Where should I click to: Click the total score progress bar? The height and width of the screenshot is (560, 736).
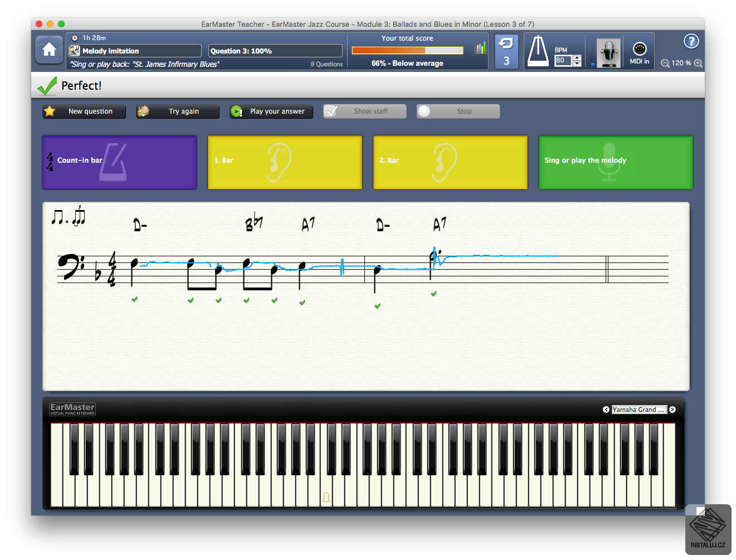coord(407,50)
